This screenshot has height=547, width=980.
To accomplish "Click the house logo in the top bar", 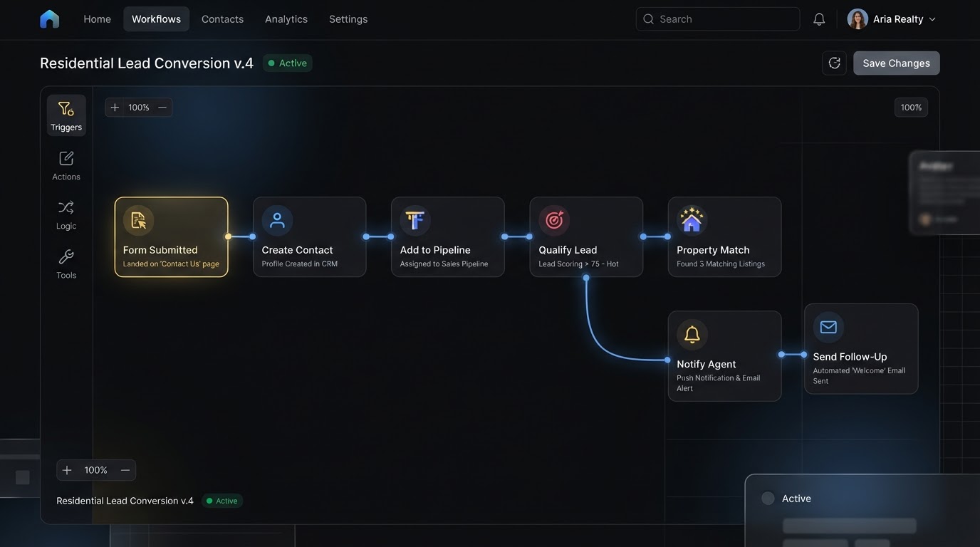I will tap(50, 19).
